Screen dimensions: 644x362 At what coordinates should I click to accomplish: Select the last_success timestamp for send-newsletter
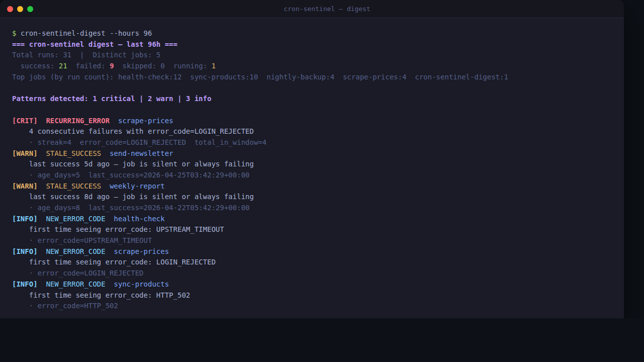(x=169, y=175)
